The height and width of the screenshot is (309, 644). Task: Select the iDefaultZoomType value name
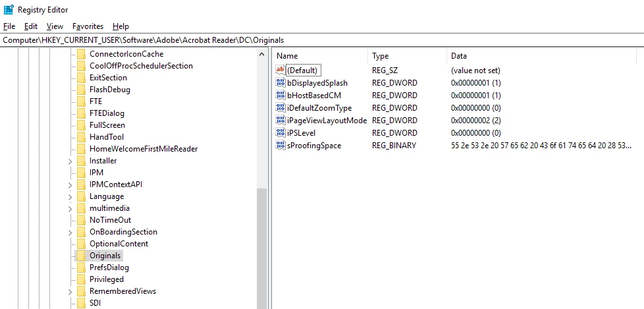[x=319, y=108]
